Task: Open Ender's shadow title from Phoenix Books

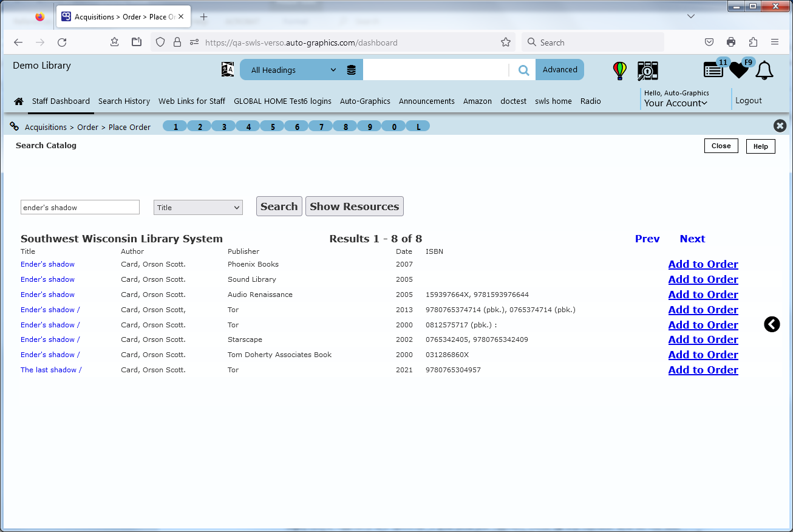Action: (47, 264)
